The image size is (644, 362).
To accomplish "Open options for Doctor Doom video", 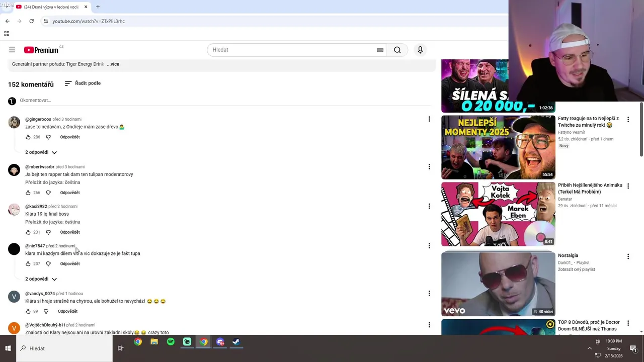I will 628,323.
